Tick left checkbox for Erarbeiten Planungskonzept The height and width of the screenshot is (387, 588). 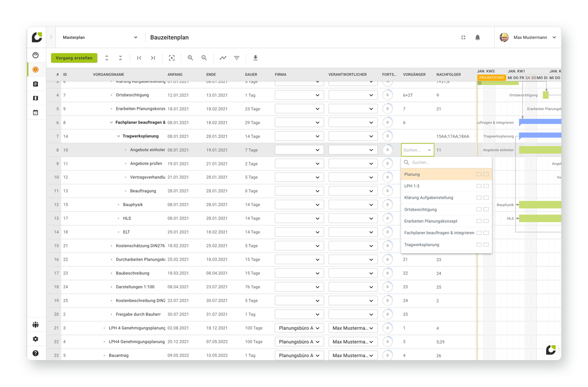(x=479, y=221)
